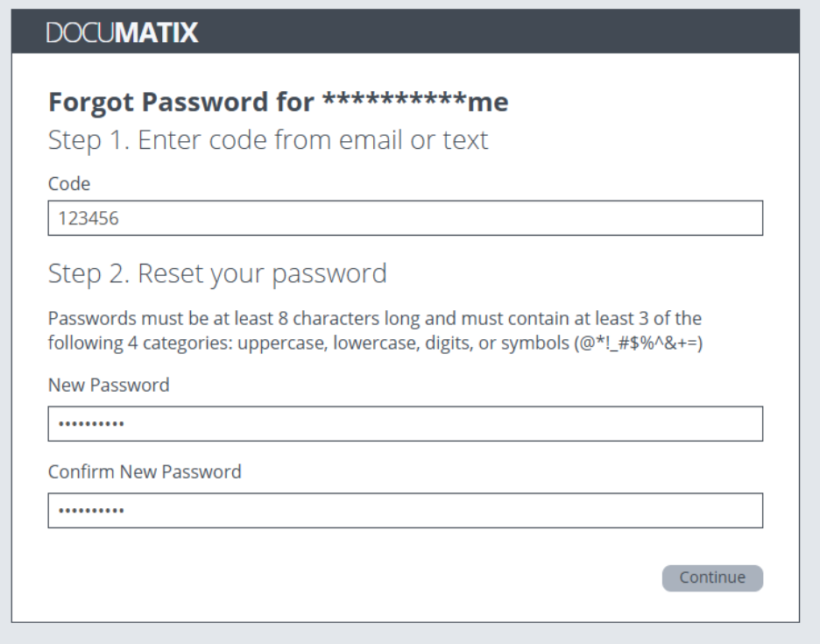820x644 pixels.
Task: Click the 'Code' field label
Action: click(x=69, y=184)
